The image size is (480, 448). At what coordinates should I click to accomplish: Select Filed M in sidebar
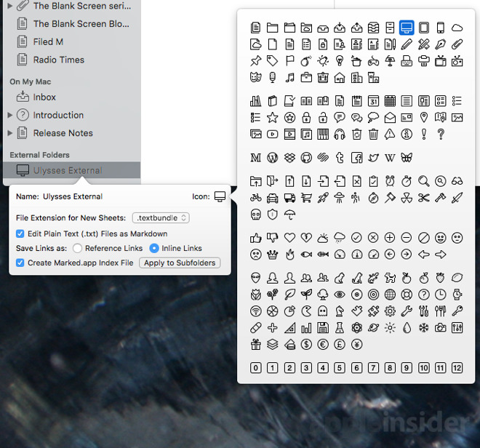point(48,41)
